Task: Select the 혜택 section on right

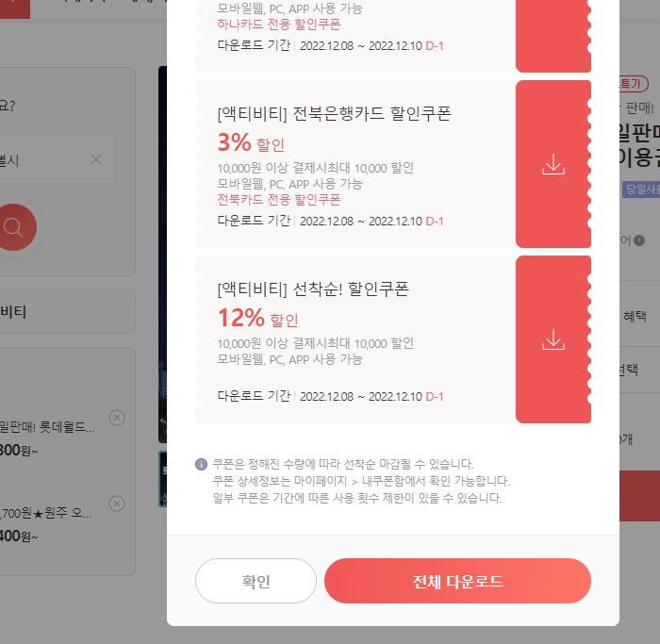Action: pyautogui.click(x=635, y=316)
